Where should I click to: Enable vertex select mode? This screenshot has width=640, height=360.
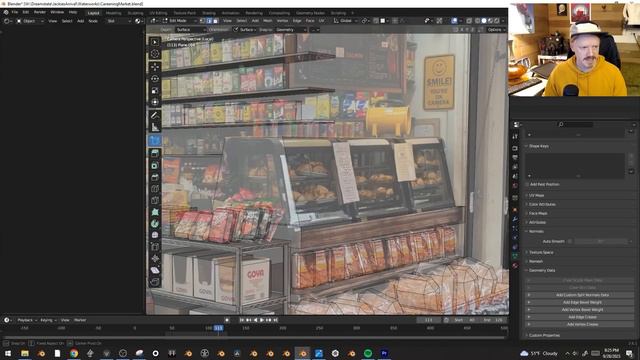(202, 20)
